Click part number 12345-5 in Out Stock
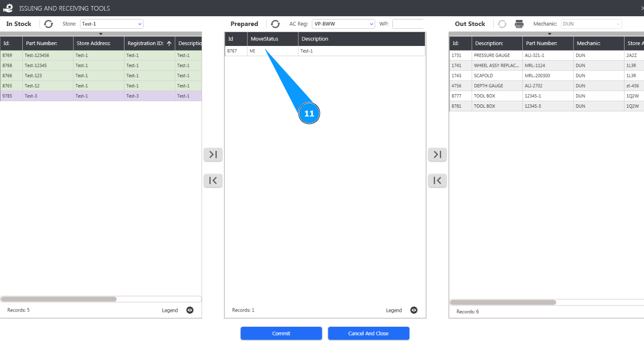Screen dimensions: 644x343 point(548,106)
